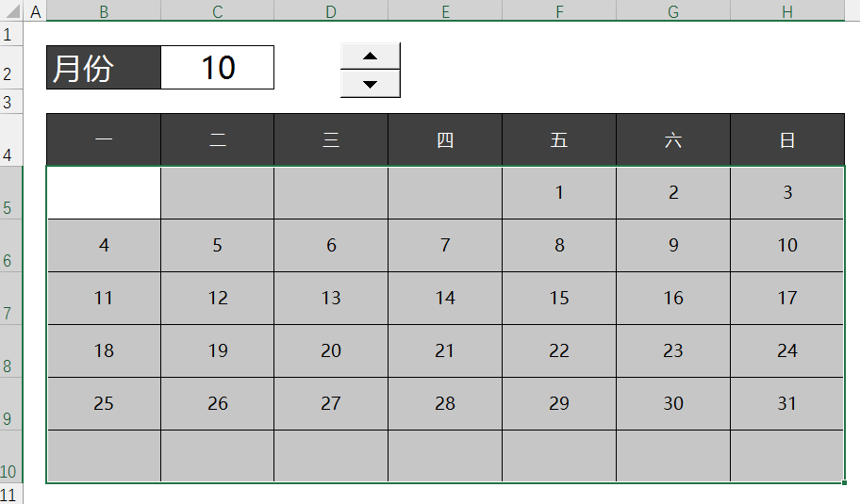Viewport: 860px width, 504px height.
Task: Select calendar day 31
Action: (787, 404)
